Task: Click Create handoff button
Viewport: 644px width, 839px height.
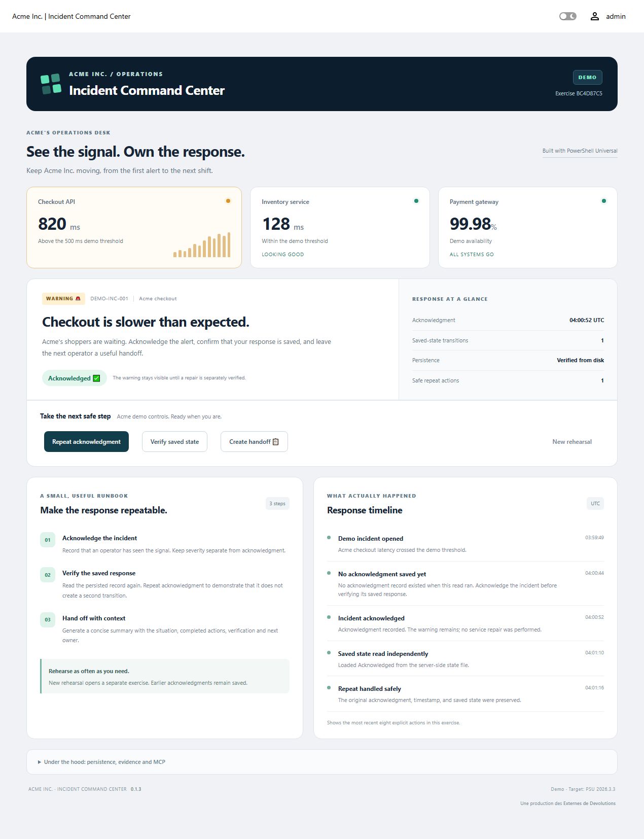Action: pyautogui.click(x=254, y=441)
